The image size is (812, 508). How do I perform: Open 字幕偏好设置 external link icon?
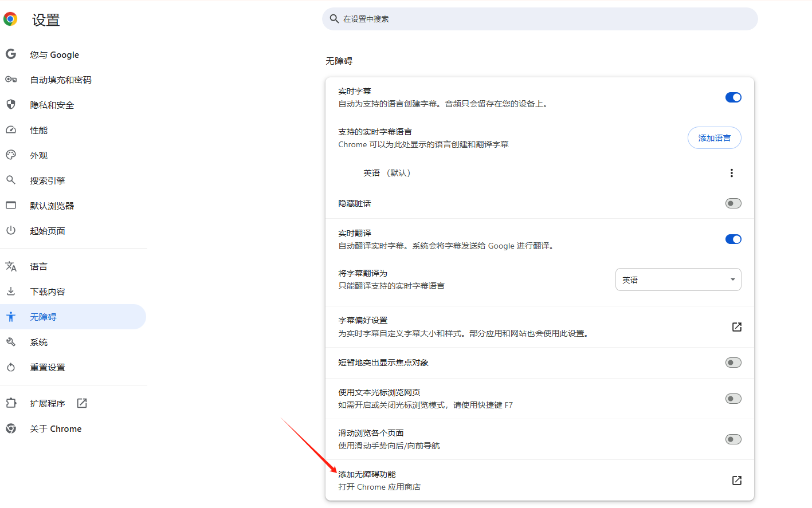(737, 327)
